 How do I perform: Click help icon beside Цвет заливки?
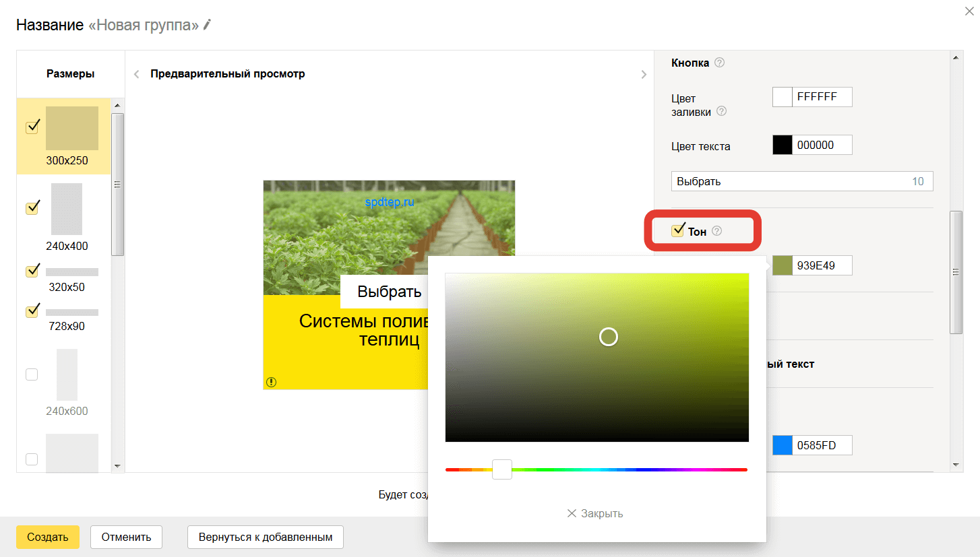point(721,112)
